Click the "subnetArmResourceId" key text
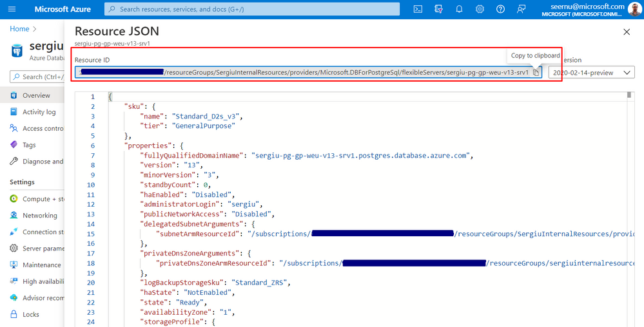 [x=198, y=234]
